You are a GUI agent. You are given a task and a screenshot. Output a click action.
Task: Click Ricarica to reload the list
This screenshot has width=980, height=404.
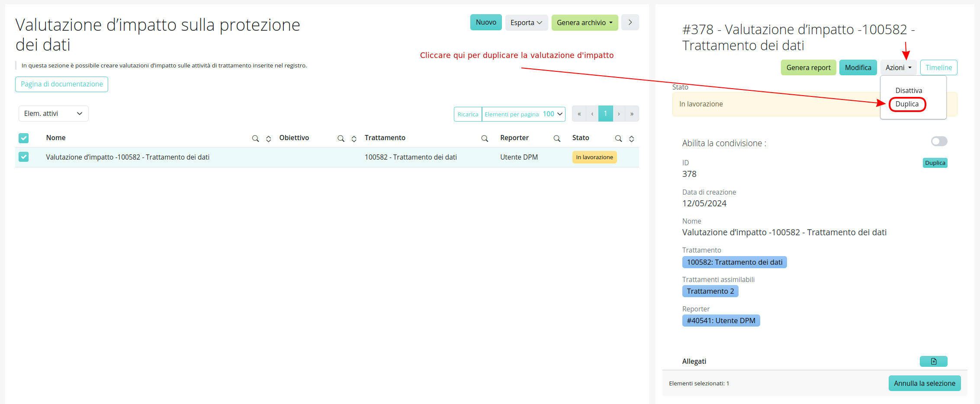tap(468, 114)
